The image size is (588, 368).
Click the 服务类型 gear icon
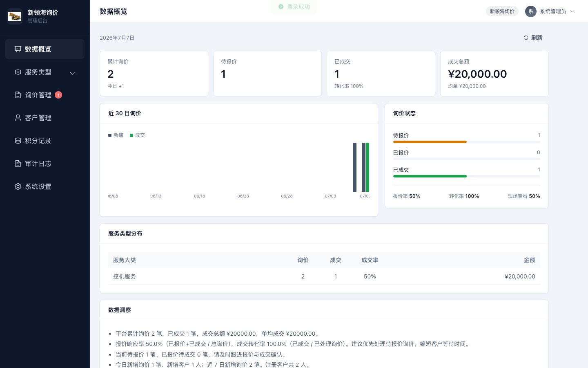tap(18, 72)
